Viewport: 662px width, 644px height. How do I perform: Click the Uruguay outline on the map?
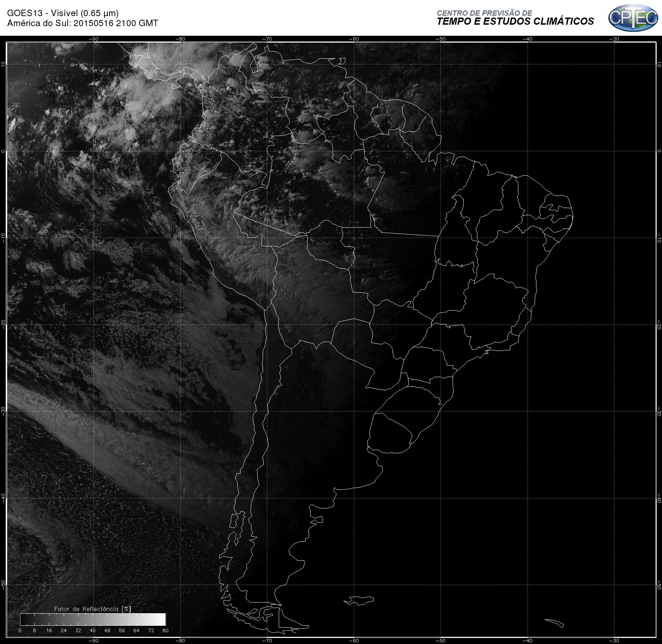[389, 433]
